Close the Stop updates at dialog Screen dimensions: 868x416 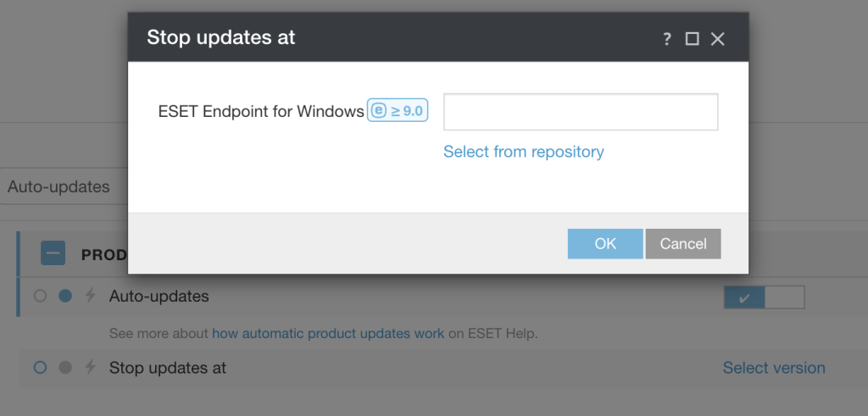click(x=718, y=39)
